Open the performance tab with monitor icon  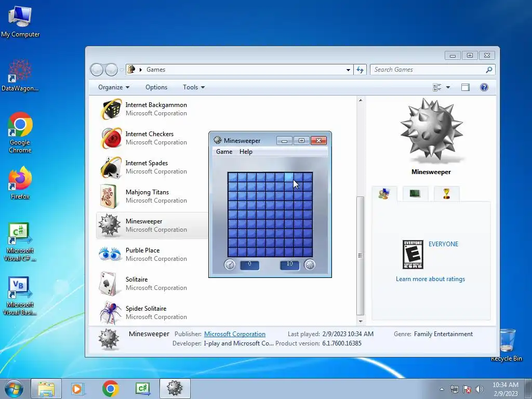click(x=415, y=194)
